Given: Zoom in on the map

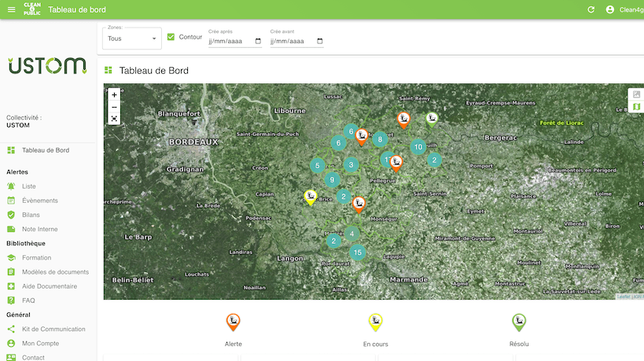Looking at the screenshot, I should click(x=114, y=94).
